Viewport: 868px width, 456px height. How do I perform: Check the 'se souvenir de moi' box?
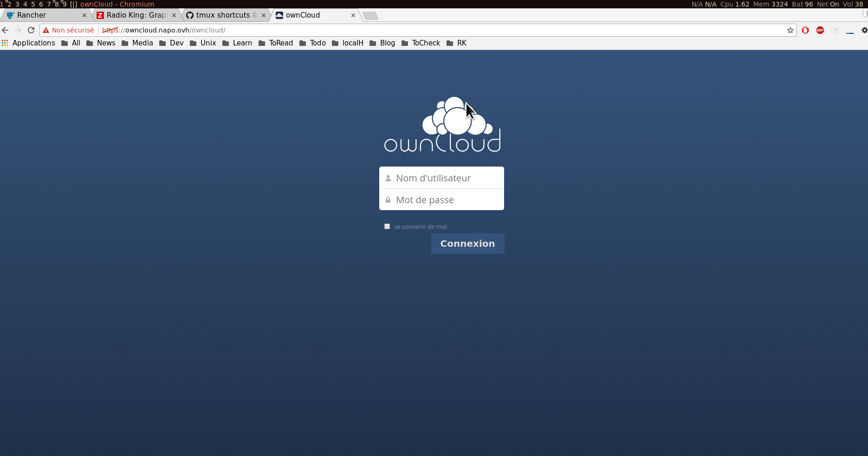pos(387,226)
